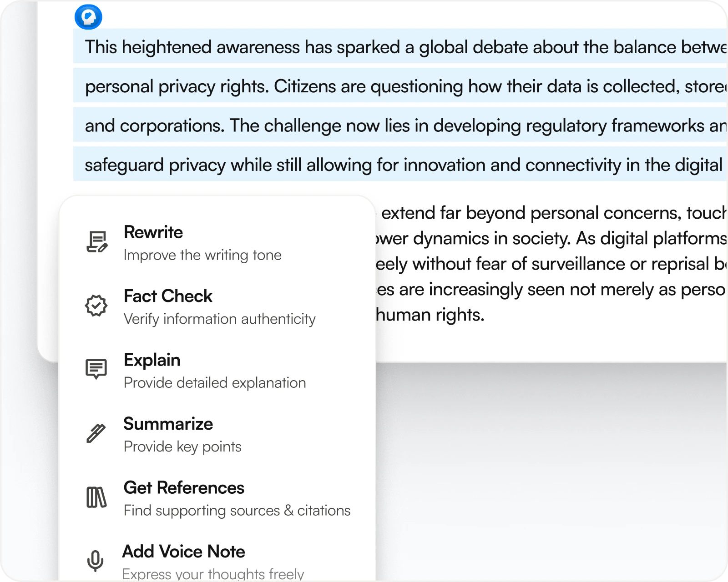Choose Fact Check from the menu
The image size is (728, 582).
(x=168, y=296)
